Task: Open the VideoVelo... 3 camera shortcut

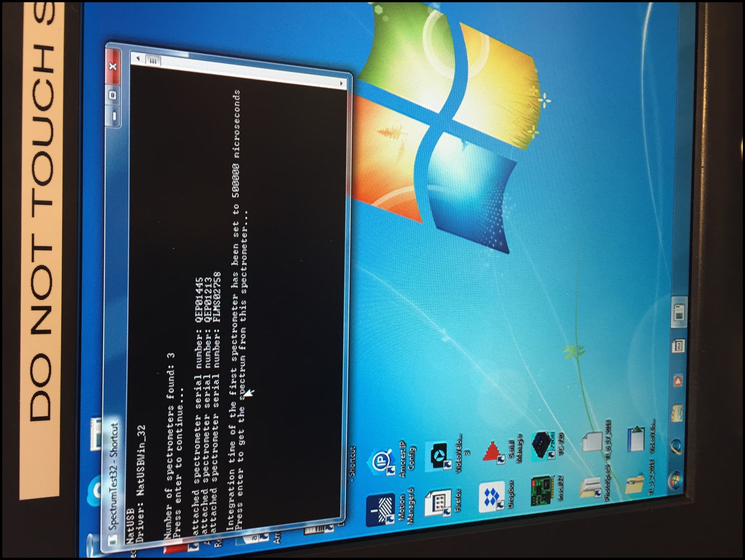Action: coord(446,453)
